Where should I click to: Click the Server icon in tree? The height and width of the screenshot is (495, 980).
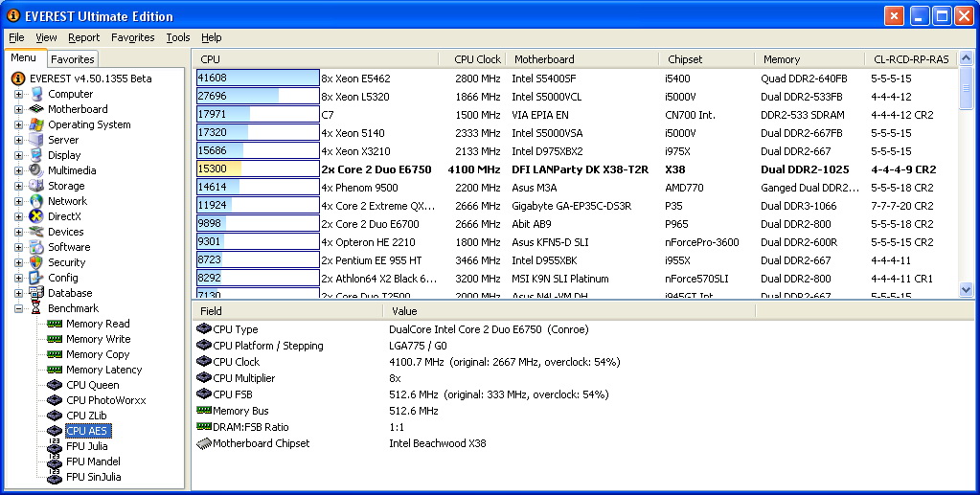(x=36, y=140)
